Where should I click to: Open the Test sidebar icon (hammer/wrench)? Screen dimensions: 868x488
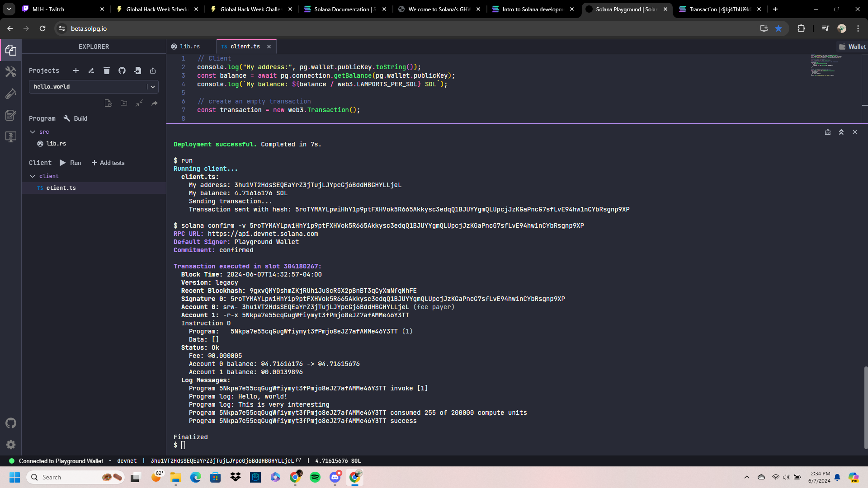pyautogui.click(x=11, y=94)
